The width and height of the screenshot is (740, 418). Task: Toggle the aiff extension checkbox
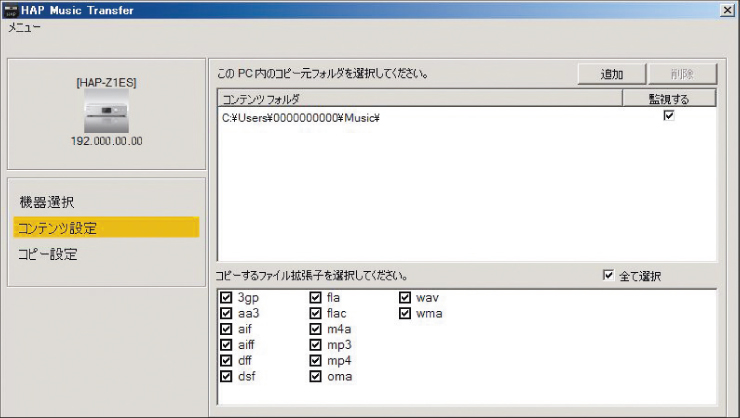point(226,345)
